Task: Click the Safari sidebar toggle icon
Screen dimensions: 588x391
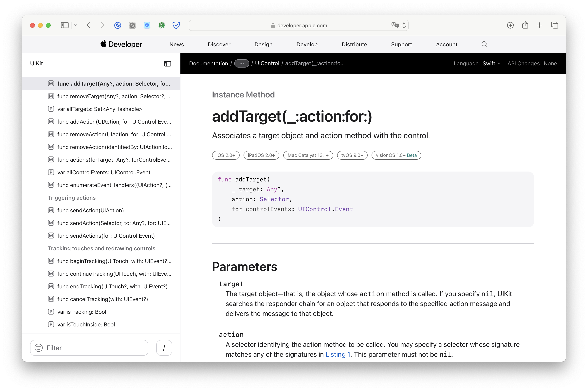Action: (64, 25)
